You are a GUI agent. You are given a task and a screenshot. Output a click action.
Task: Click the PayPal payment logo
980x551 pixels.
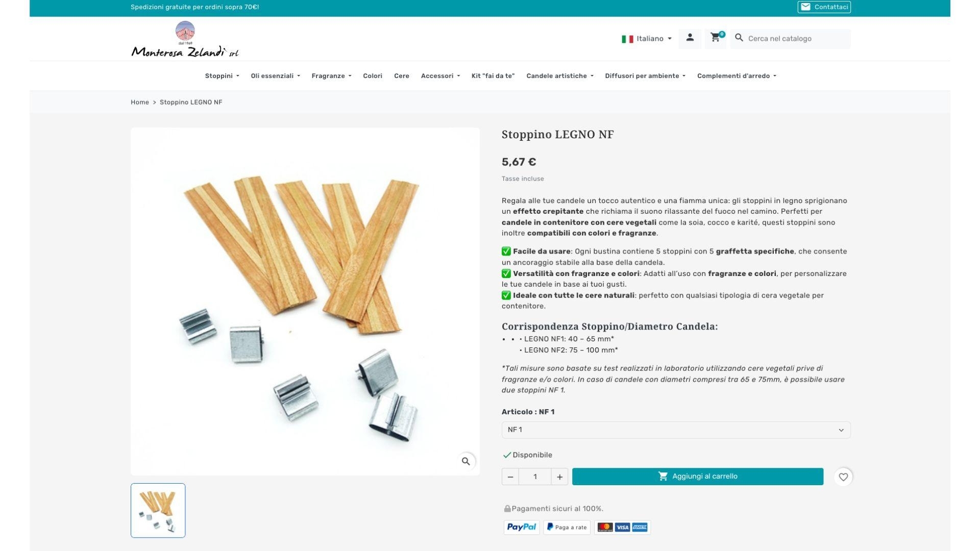(x=522, y=527)
